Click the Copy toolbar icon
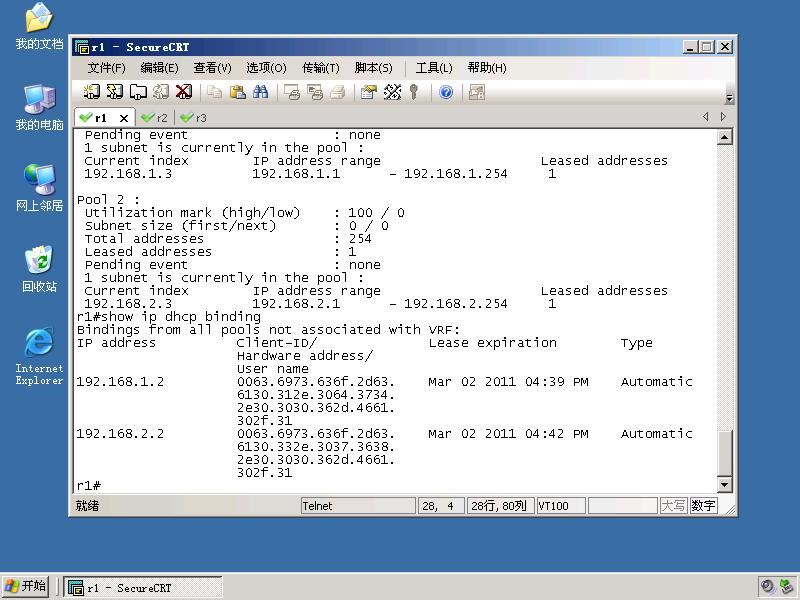 point(214,92)
